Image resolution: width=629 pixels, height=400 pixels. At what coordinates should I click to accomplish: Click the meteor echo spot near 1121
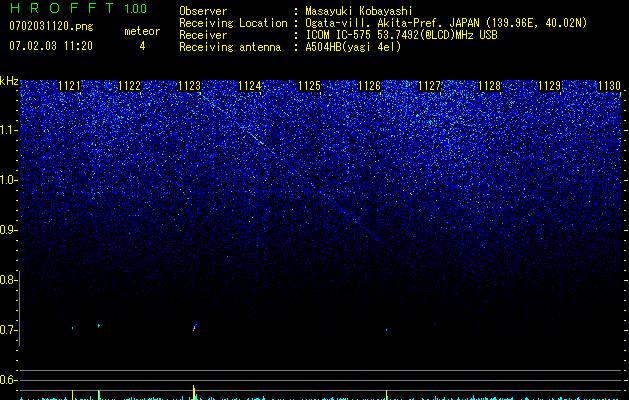pyautogui.click(x=73, y=328)
